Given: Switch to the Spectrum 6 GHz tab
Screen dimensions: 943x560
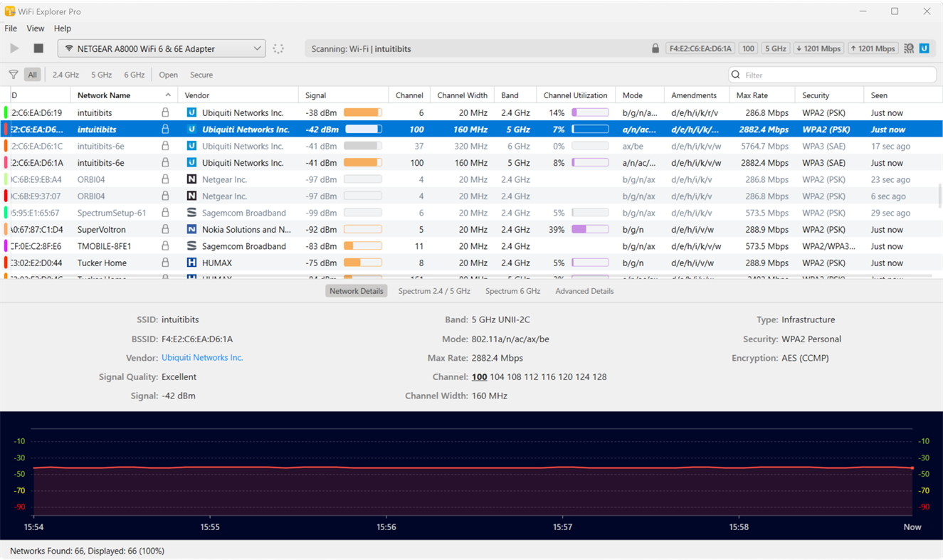Looking at the screenshot, I should (512, 290).
